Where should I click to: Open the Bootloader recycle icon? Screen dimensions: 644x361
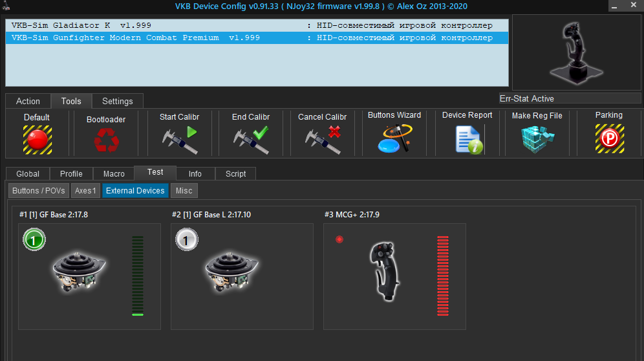tap(107, 140)
